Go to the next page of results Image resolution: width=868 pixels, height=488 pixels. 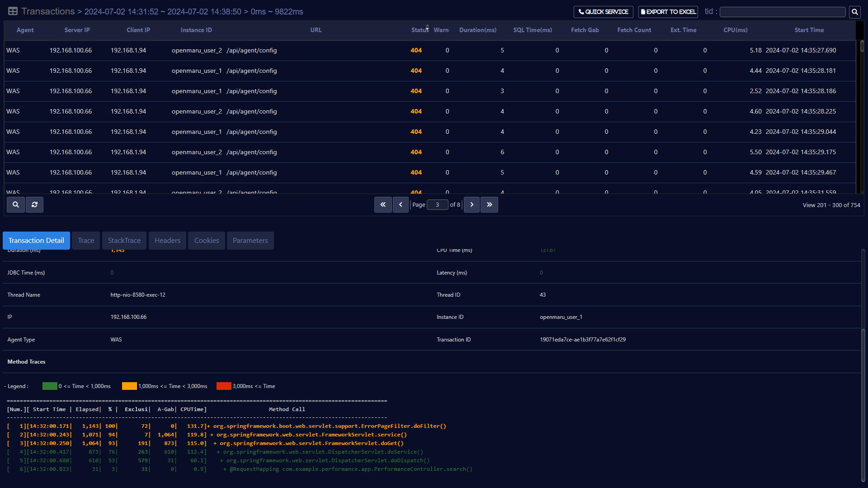tap(472, 205)
